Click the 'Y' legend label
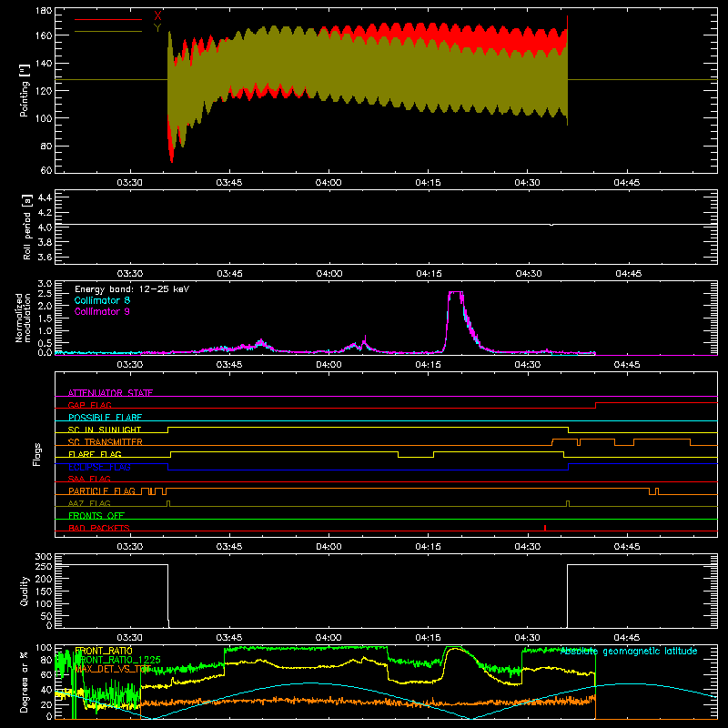 coord(157,28)
